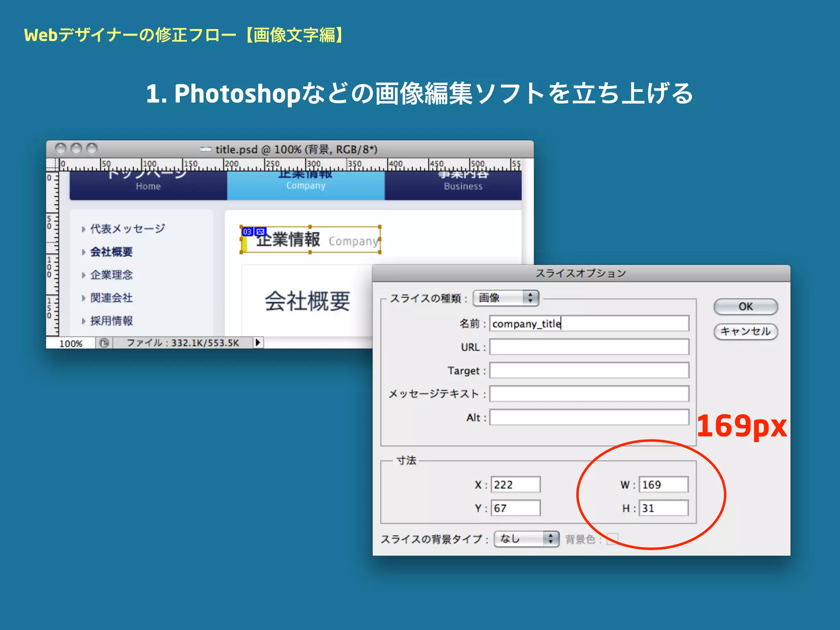Click the ファイル: 332.1K/553.5K status text
Image resolution: width=840 pixels, height=630 pixels.
(x=183, y=343)
